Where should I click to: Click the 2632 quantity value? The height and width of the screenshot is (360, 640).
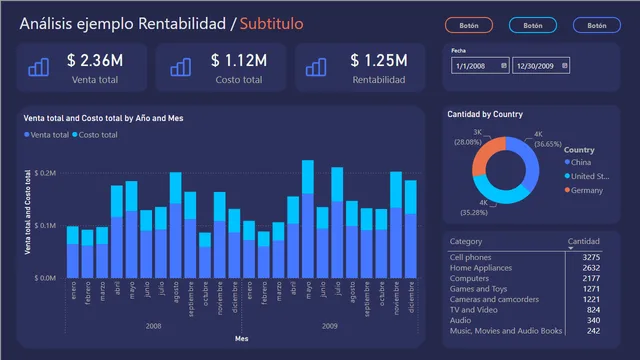point(591,268)
